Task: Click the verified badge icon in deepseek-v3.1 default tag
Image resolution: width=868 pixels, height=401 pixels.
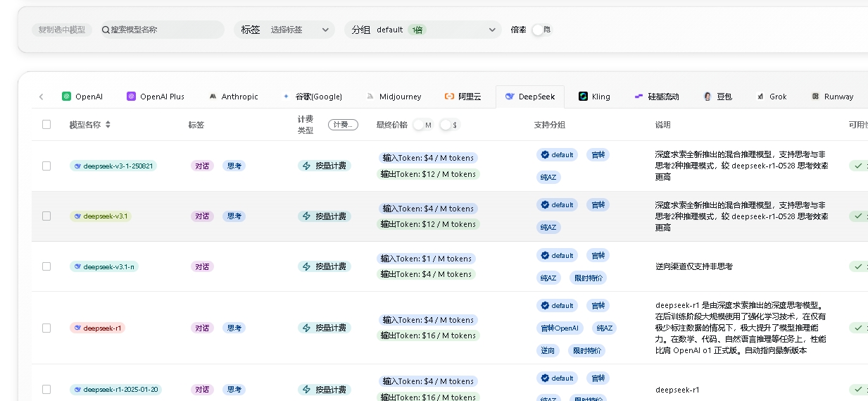Action: click(x=544, y=204)
